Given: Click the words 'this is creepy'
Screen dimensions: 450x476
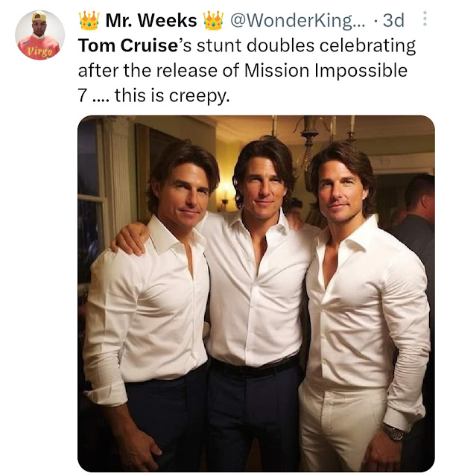Looking at the screenshot, I should pos(172,96).
